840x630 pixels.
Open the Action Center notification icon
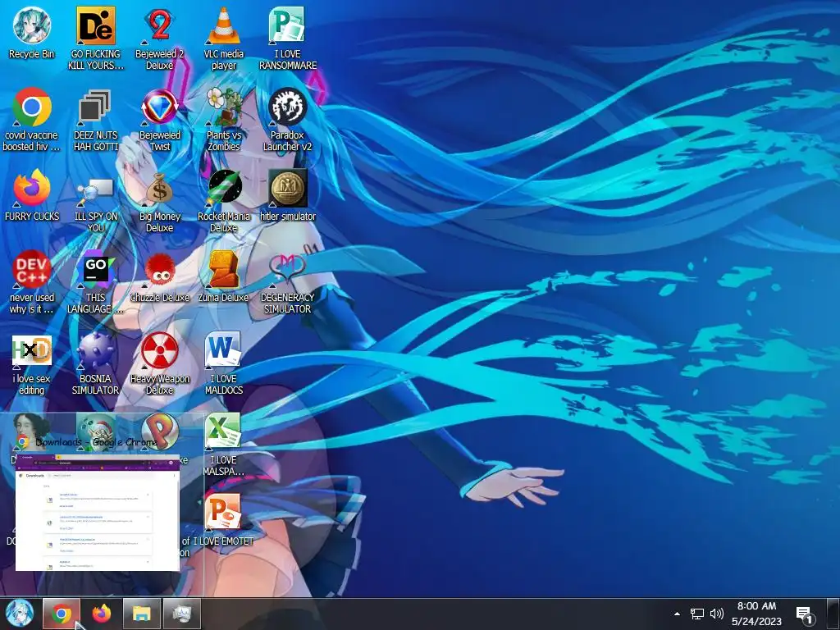805,615
